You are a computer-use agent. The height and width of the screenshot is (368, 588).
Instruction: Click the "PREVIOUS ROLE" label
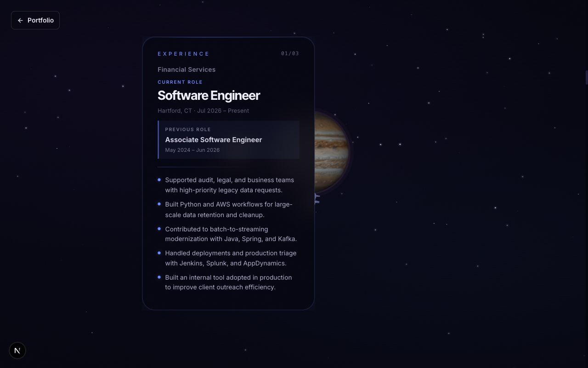[x=188, y=130]
